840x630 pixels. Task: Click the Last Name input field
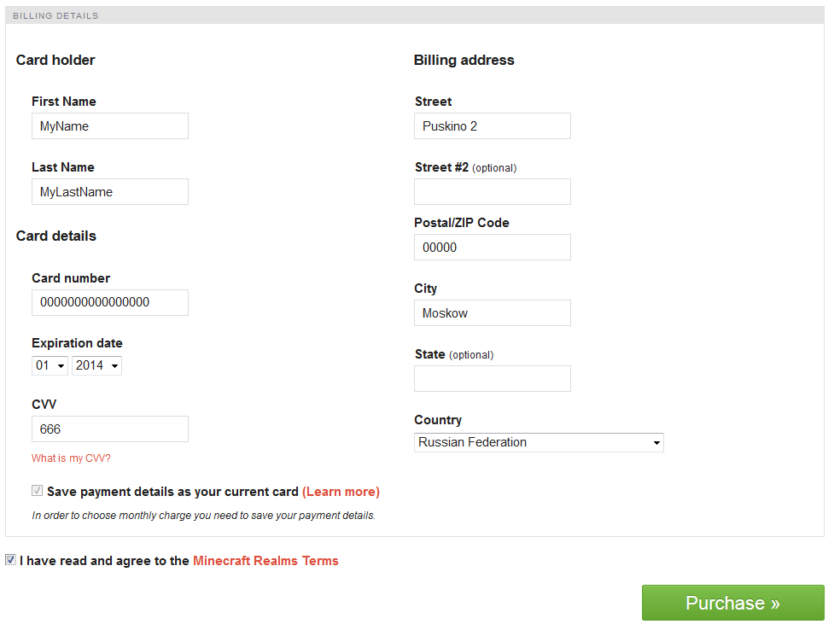(x=109, y=192)
